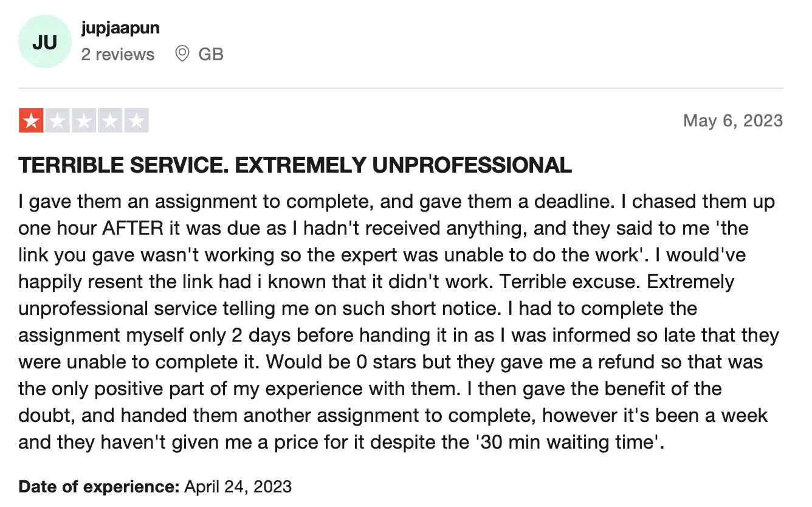The height and width of the screenshot is (507, 812).
Task: Click the fifth gray rating star
Action: 137,120
